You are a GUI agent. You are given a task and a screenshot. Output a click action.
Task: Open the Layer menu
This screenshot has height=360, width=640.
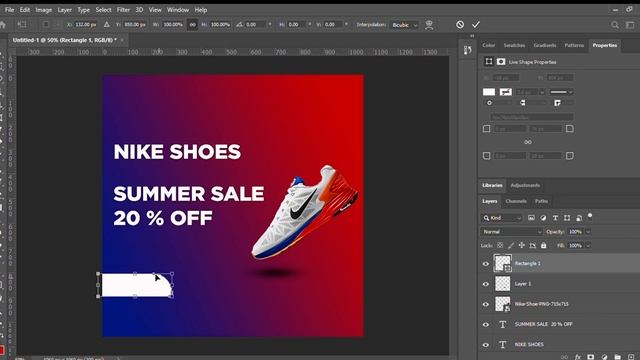coord(64,10)
